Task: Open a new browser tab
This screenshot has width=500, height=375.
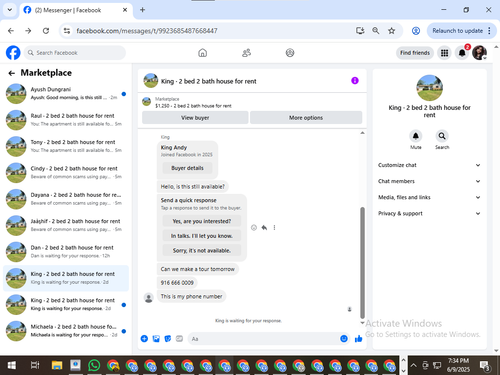Action: 142,10
